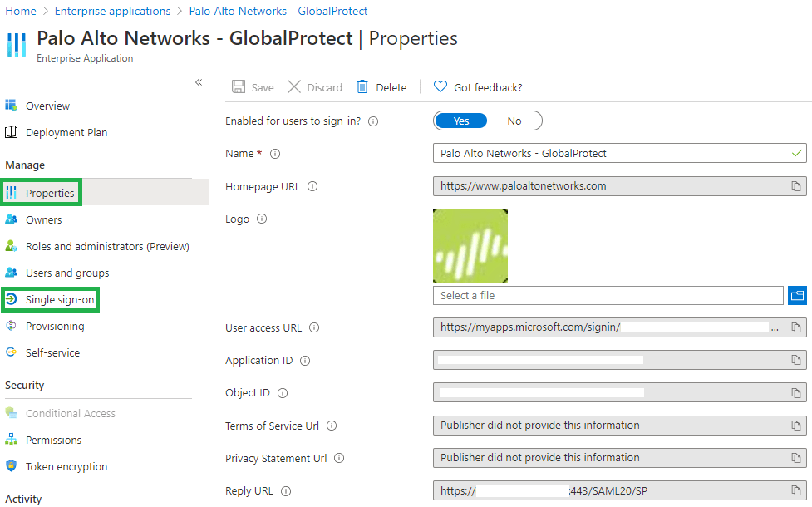
Task: Show info tooltip for Homepage URL
Action: coord(312,186)
